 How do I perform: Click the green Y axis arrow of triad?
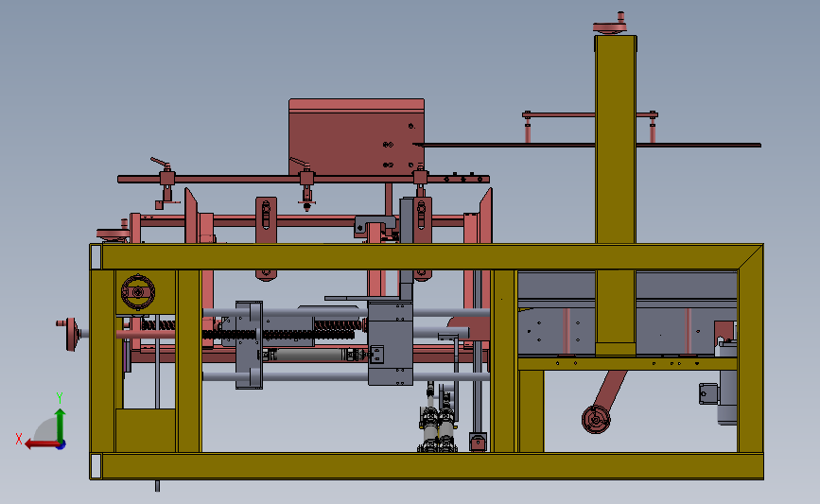pyautogui.click(x=61, y=426)
